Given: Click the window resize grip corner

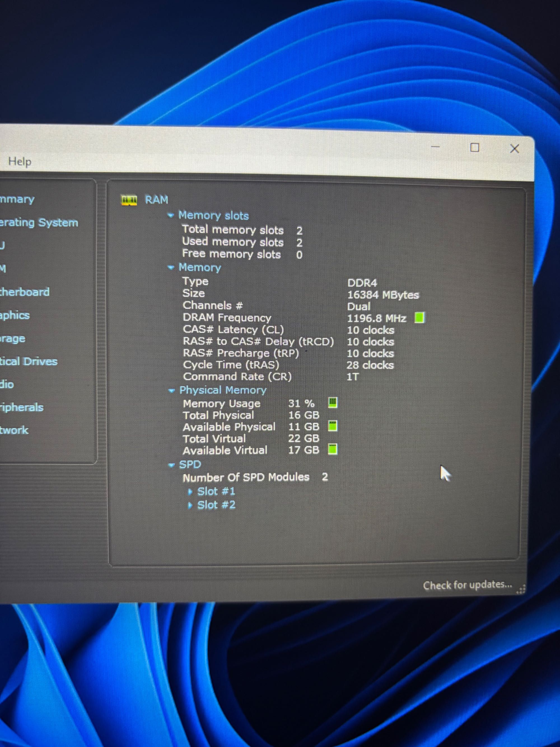Looking at the screenshot, I should coord(521,589).
